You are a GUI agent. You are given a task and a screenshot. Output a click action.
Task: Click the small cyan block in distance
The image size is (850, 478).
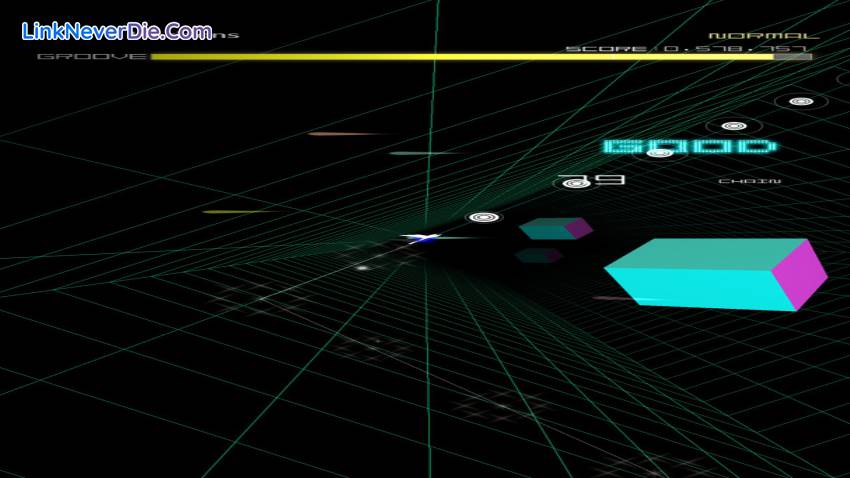pyautogui.click(x=553, y=229)
